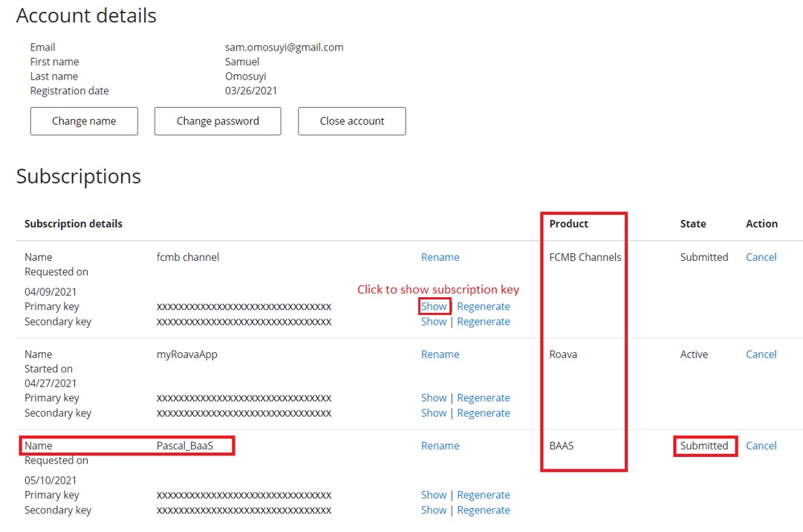The height and width of the screenshot is (532, 803).
Task: Regenerate secondary key for myRoavaApp
Action: [483, 413]
